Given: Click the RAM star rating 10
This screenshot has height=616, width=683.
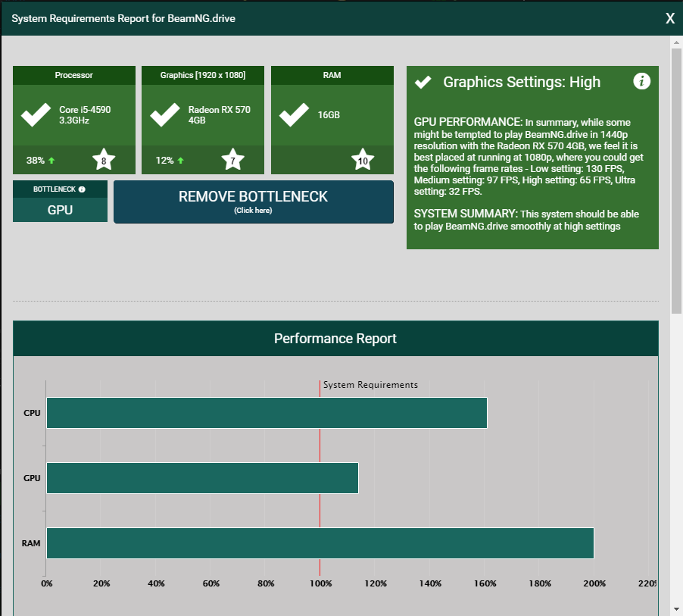Looking at the screenshot, I should click(363, 160).
